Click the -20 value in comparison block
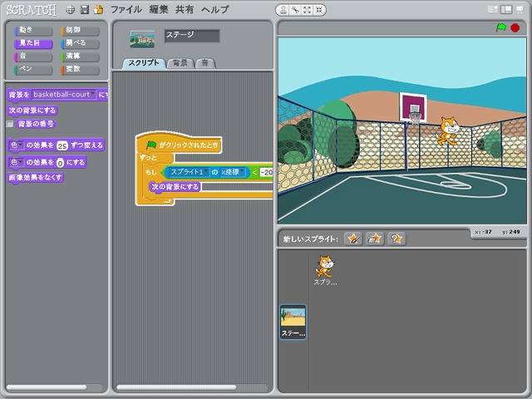532x399 pixels. tap(267, 172)
